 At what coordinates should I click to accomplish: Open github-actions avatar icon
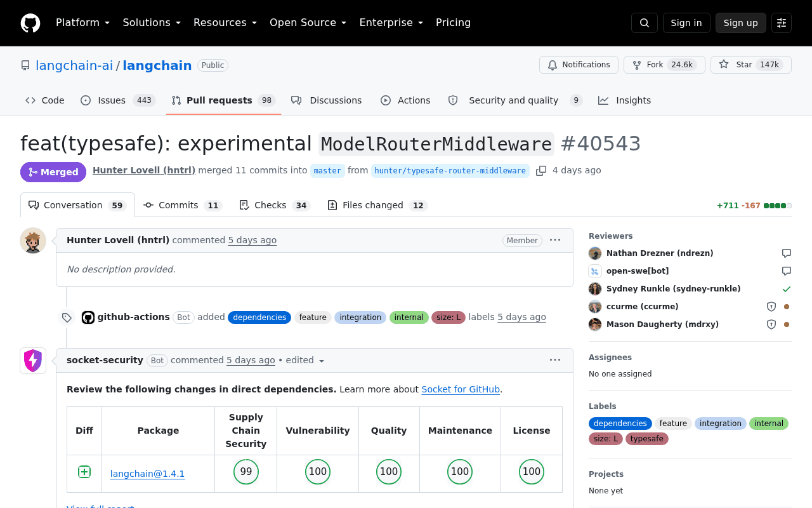pos(88,317)
